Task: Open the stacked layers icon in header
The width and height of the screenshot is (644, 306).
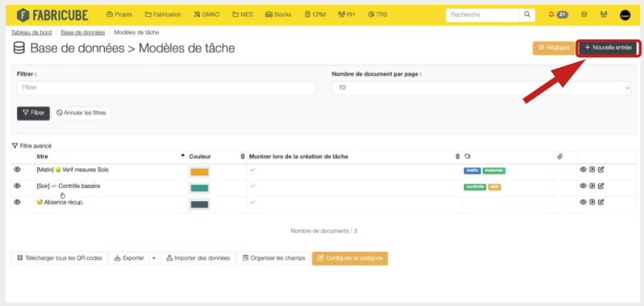Action: point(583,15)
